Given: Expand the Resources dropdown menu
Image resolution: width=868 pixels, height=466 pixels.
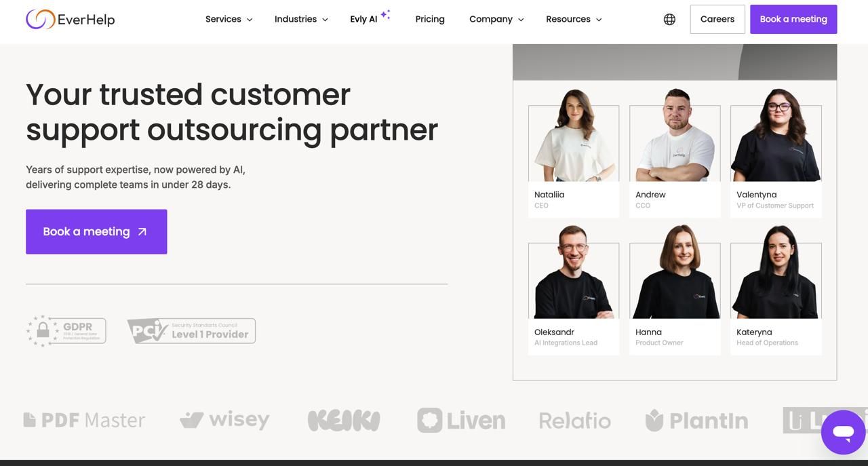Looking at the screenshot, I should tap(574, 19).
